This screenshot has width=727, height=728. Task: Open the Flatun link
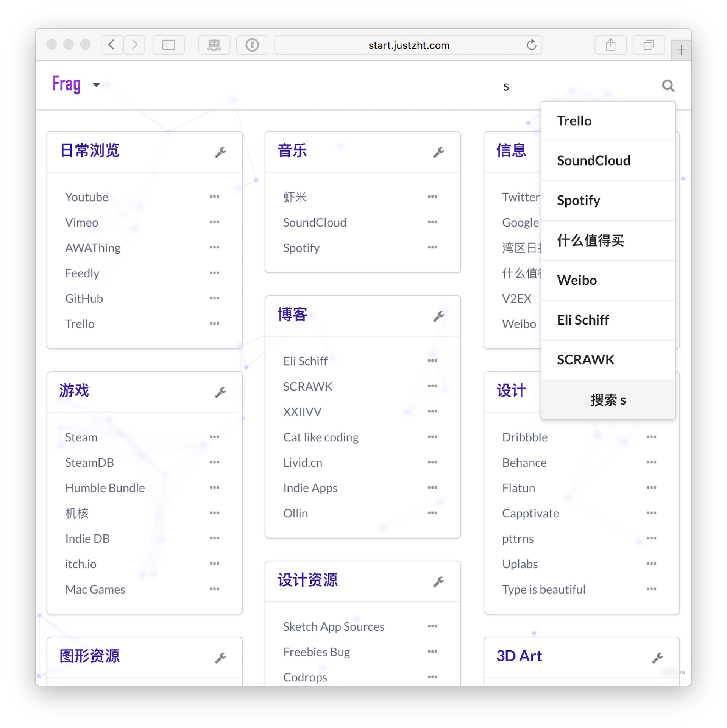tap(519, 488)
